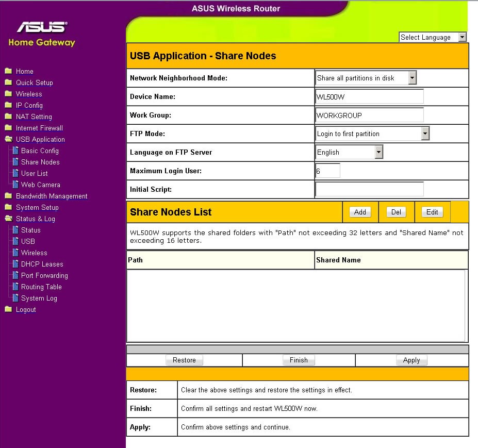Click the Restore button

tap(184, 360)
